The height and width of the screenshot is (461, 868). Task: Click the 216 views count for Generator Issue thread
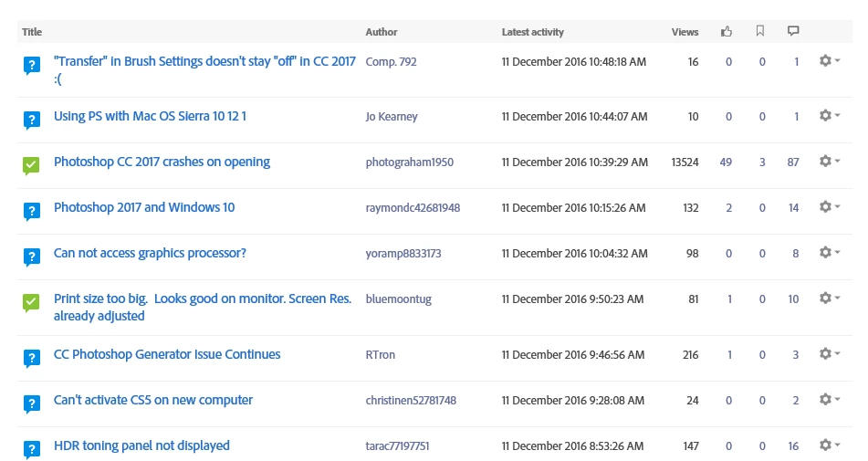coord(690,355)
